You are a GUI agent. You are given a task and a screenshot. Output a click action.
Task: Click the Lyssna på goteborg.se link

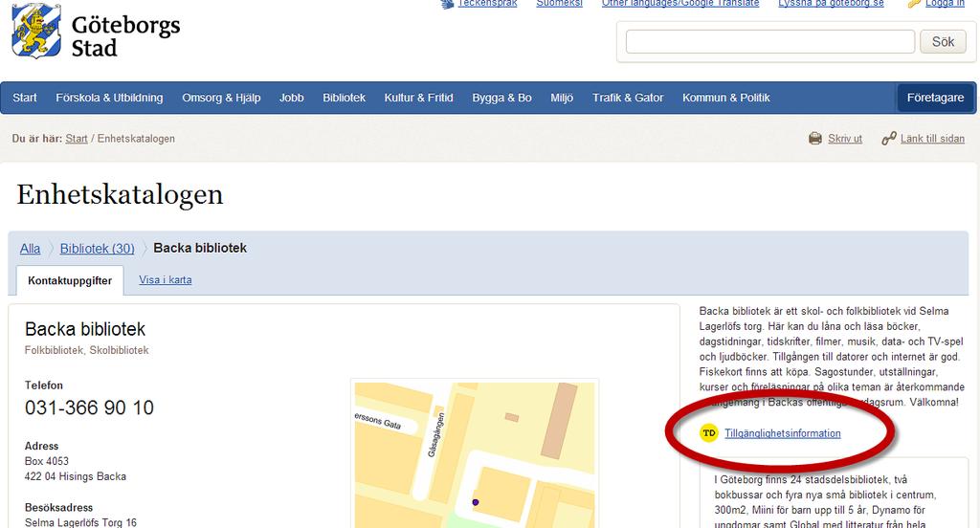click(x=832, y=3)
